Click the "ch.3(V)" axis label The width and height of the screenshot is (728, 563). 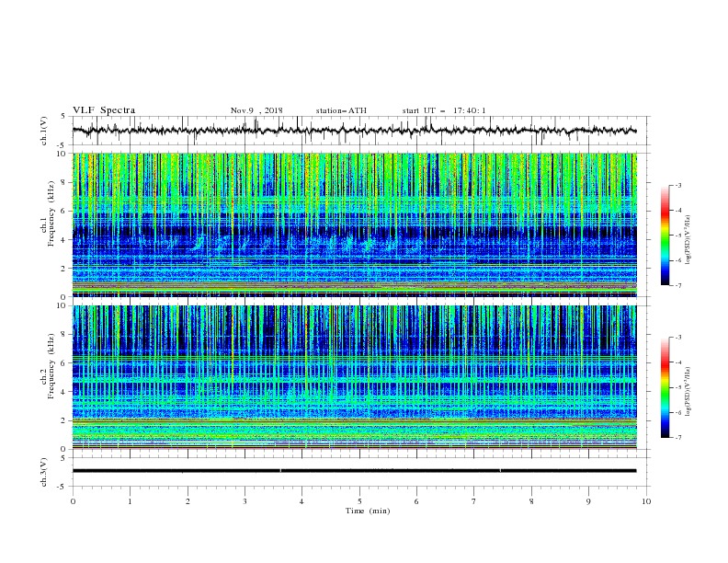[x=44, y=472]
